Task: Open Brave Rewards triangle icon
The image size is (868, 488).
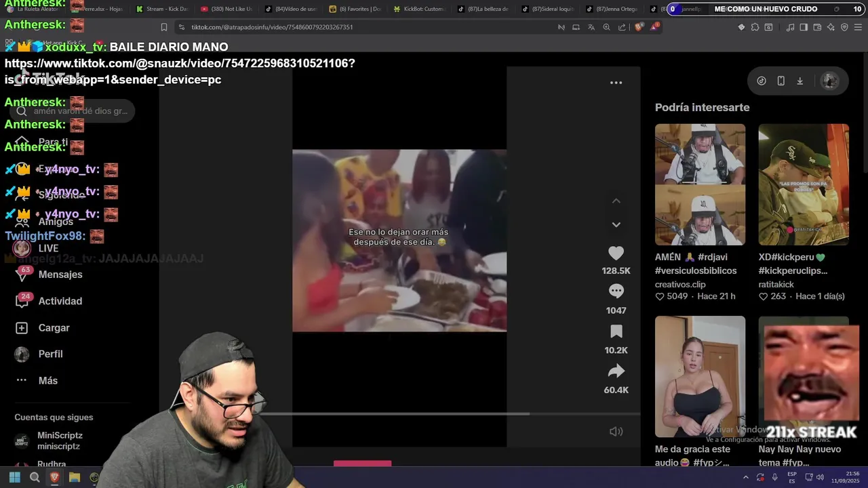Action: coord(654,27)
